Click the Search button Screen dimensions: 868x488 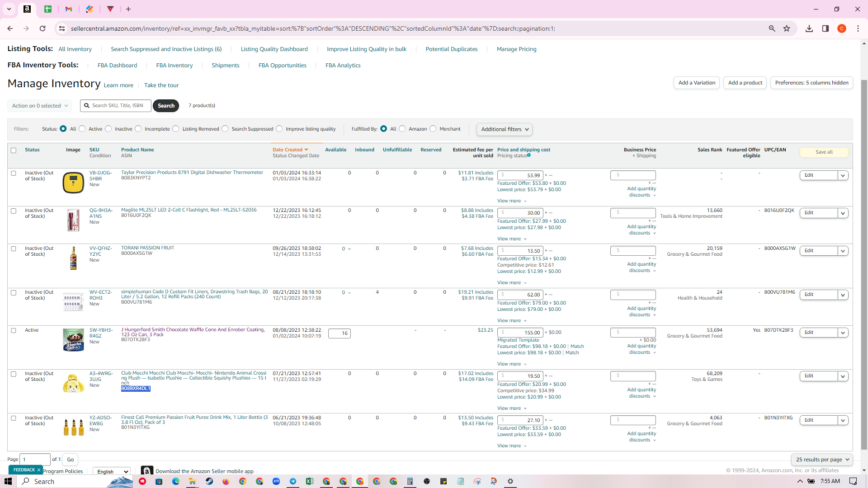point(166,106)
